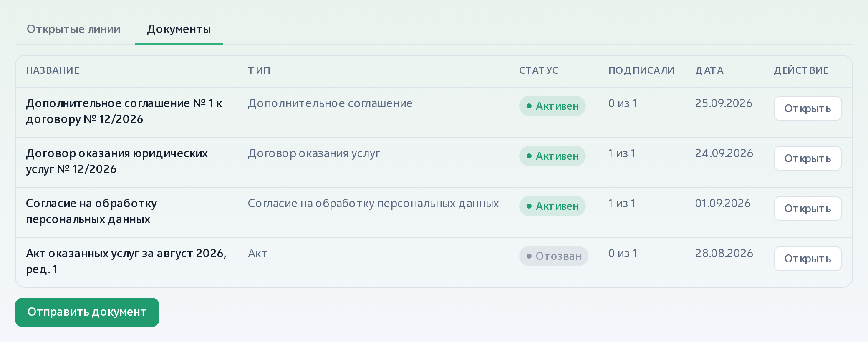Viewport: 868px width, 342px height.
Task: Select document name Акт оказанных услуг за август 2026
Action: [126, 262]
